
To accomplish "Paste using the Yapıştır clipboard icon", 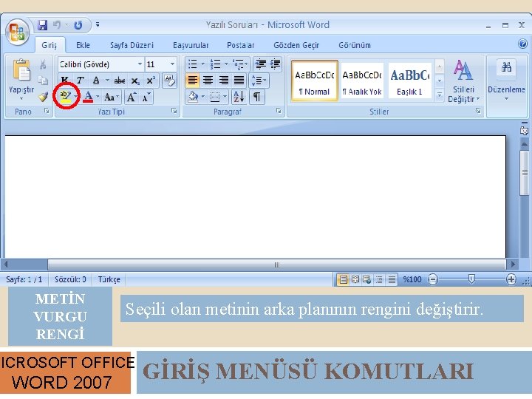I will click(x=21, y=70).
